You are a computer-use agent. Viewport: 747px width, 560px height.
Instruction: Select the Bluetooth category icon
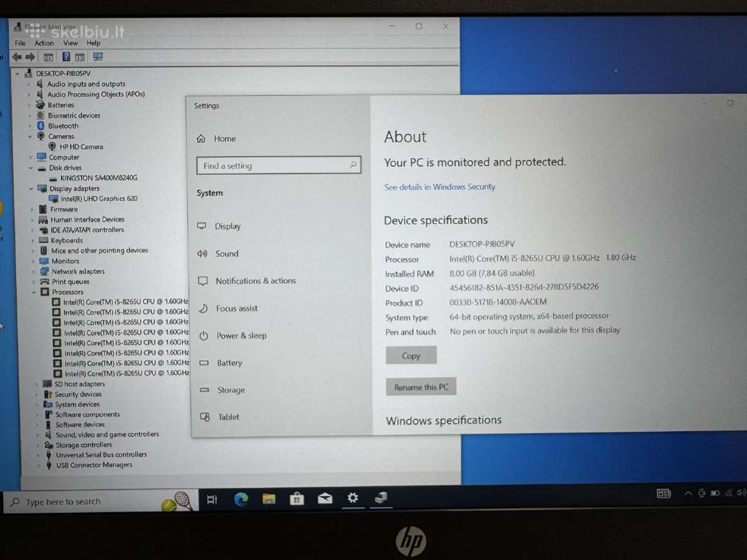point(40,126)
